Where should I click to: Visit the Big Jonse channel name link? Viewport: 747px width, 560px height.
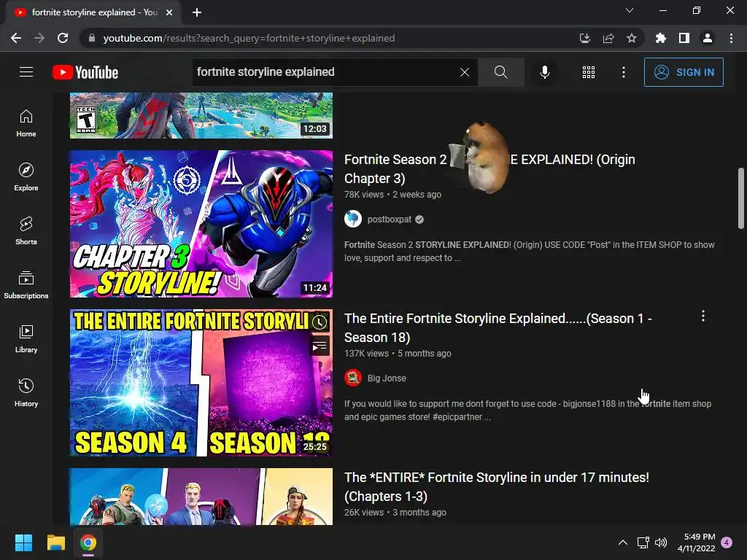[387, 378]
